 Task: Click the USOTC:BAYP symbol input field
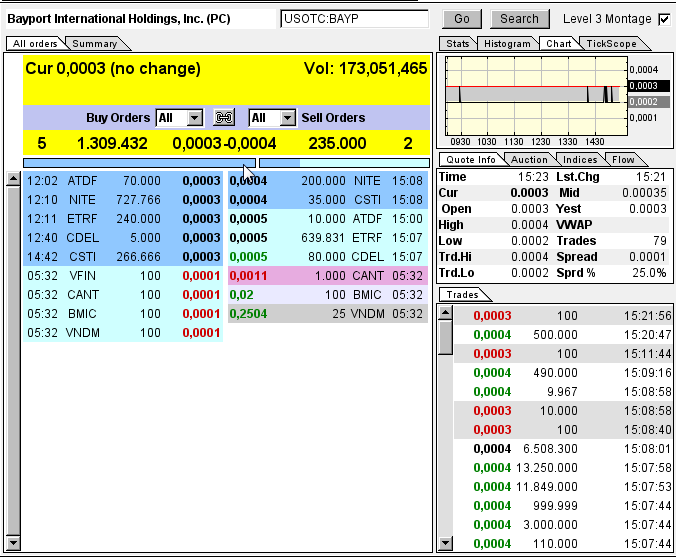[354, 19]
